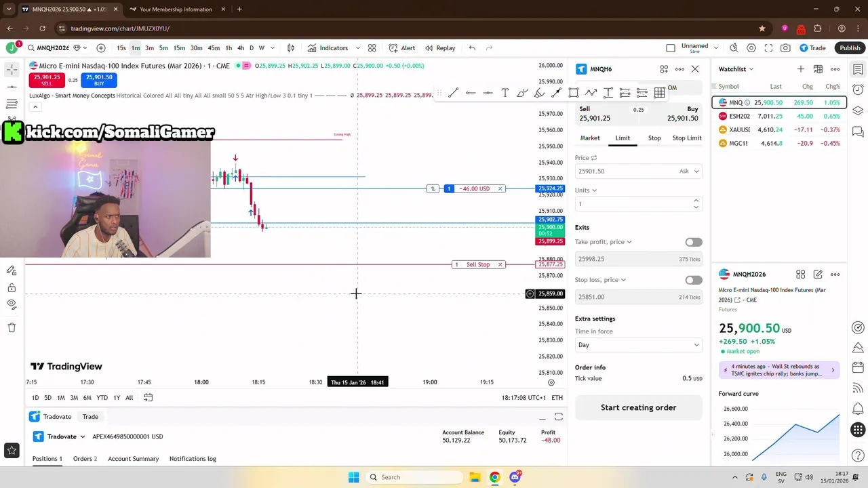This screenshot has height=488, width=868.
Task: Open the Wall St rebounds news headline
Action: coord(779,370)
